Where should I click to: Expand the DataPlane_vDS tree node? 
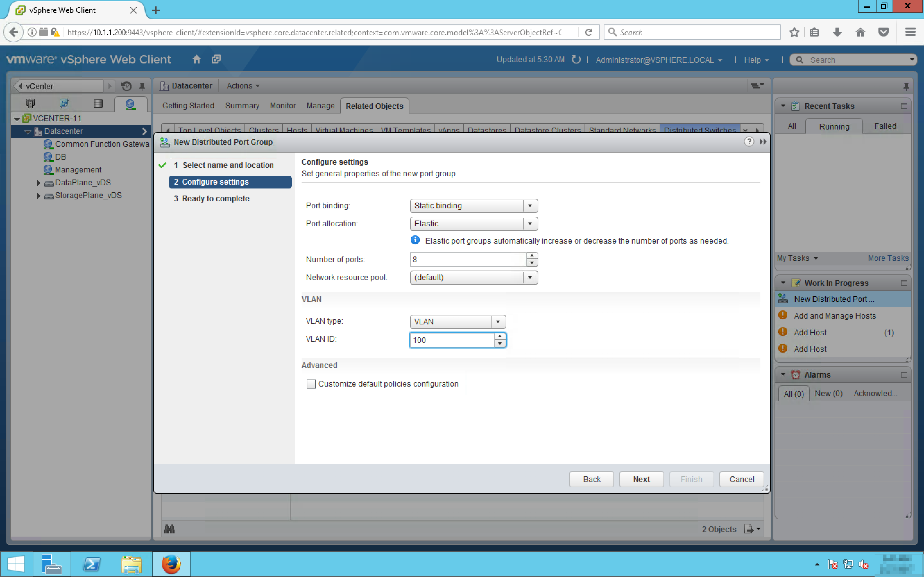(38, 183)
